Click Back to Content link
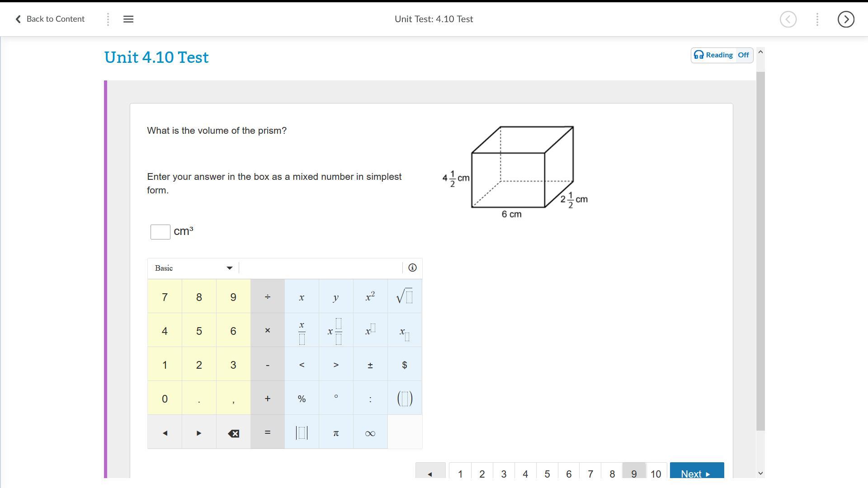Screen dimensions: 868x488 (x=50, y=19)
